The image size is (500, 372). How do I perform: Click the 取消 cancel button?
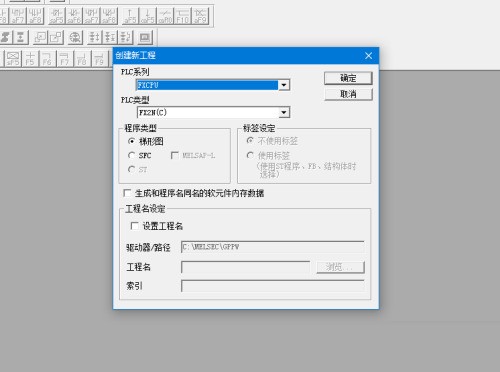point(348,94)
